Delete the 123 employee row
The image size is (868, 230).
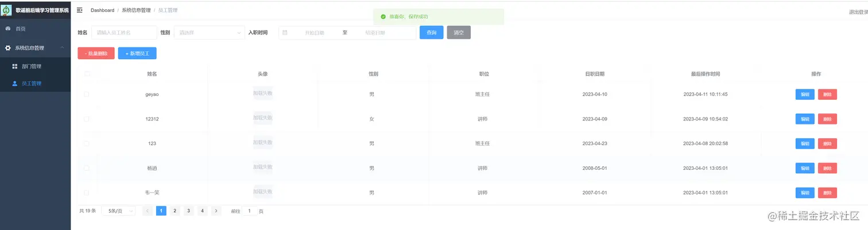tap(827, 143)
